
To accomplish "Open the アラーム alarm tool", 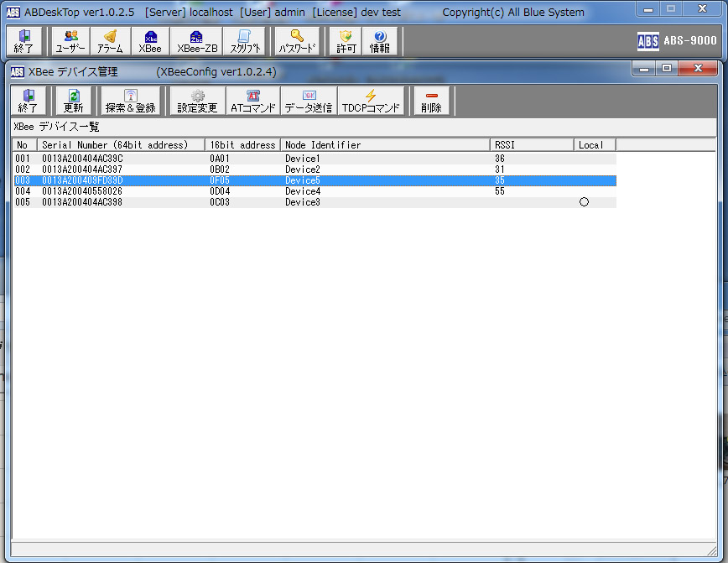I will (x=111, y=41).
